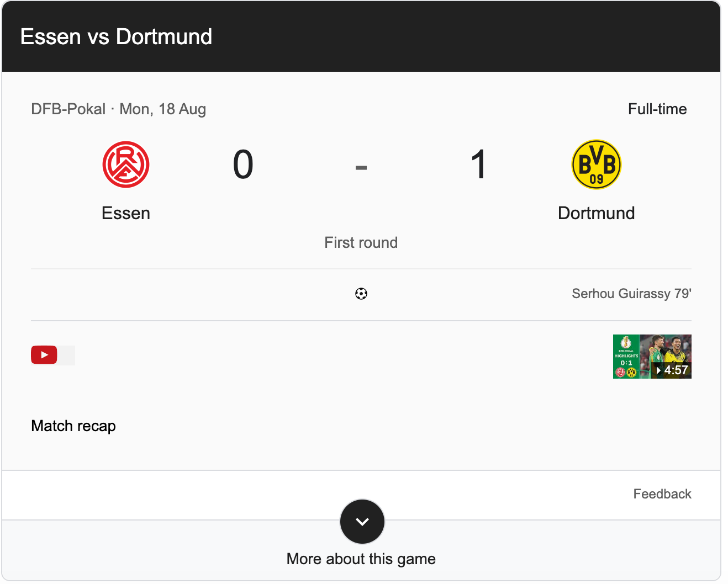Image resolution: width=728 pixels, height=584 pixels.
Task: Expand details with the round chevron-down button
Action: [x=362, y=522]
